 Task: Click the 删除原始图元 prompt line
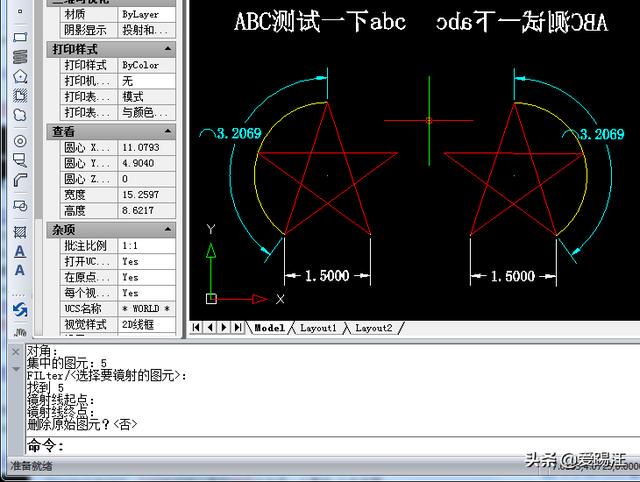coord(82,424)
